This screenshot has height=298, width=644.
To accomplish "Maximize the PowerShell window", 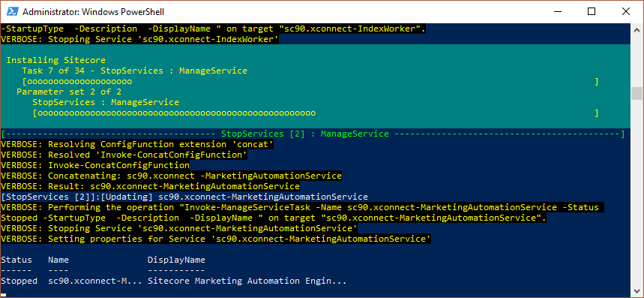I will pyautogui.click(x=591, y=11).
